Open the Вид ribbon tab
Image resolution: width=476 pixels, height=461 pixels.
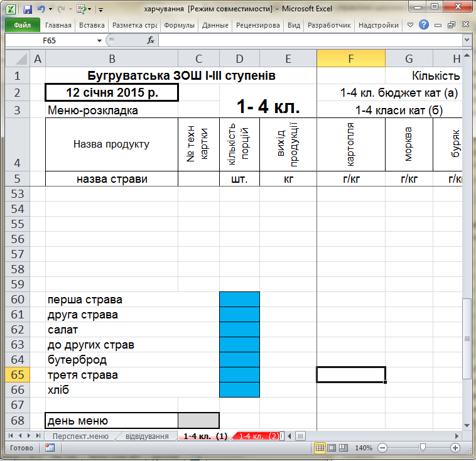tap(293, 25)
